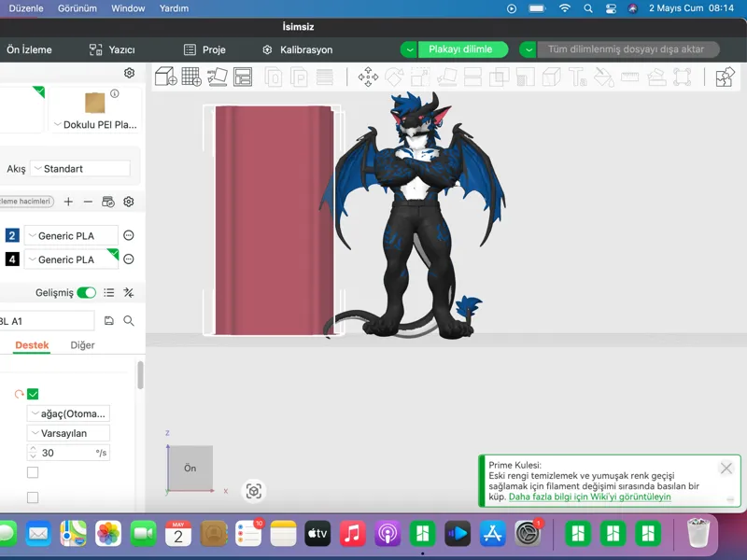Click the remove filament minus icon
Screen dimensions: 747x560
88,202
